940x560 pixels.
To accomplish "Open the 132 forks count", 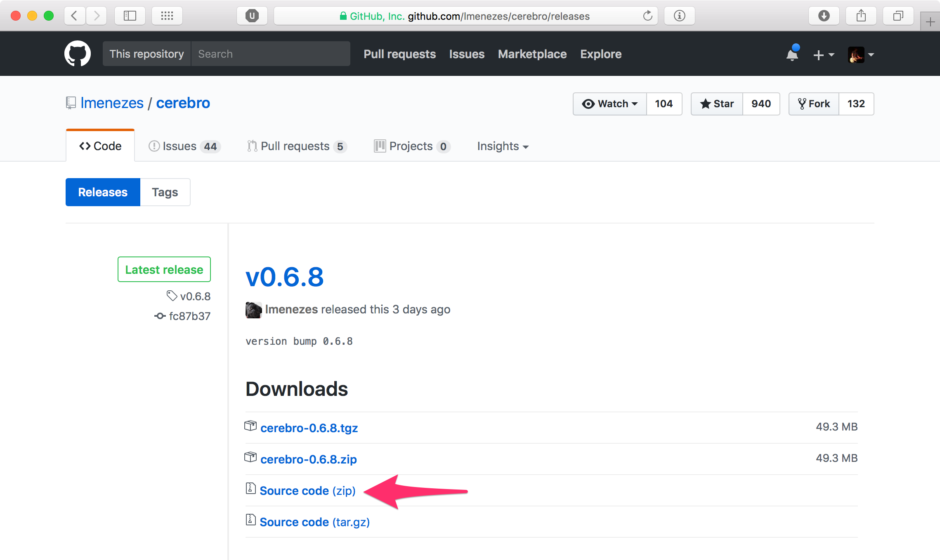I will pyautogui.click(x=856, y=104).
